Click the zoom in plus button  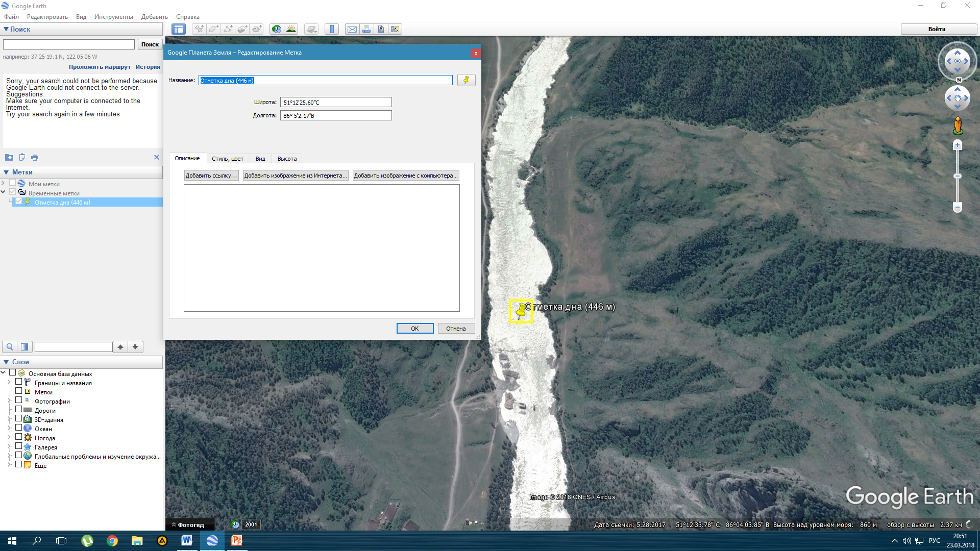[958, 145]
